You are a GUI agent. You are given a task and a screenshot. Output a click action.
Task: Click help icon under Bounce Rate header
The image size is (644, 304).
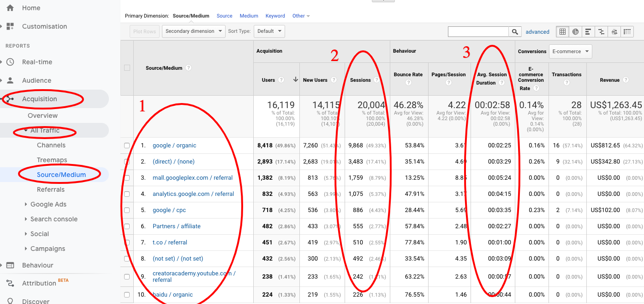408,83
